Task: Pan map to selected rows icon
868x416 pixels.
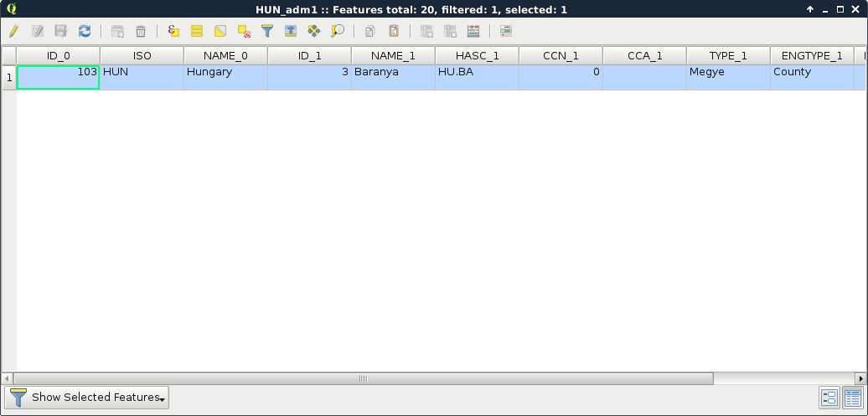Action: [x=314, y=31]
